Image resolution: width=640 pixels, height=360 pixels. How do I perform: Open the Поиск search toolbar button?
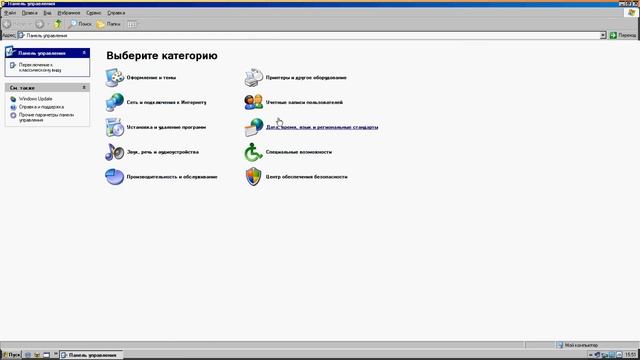point(80,24)
